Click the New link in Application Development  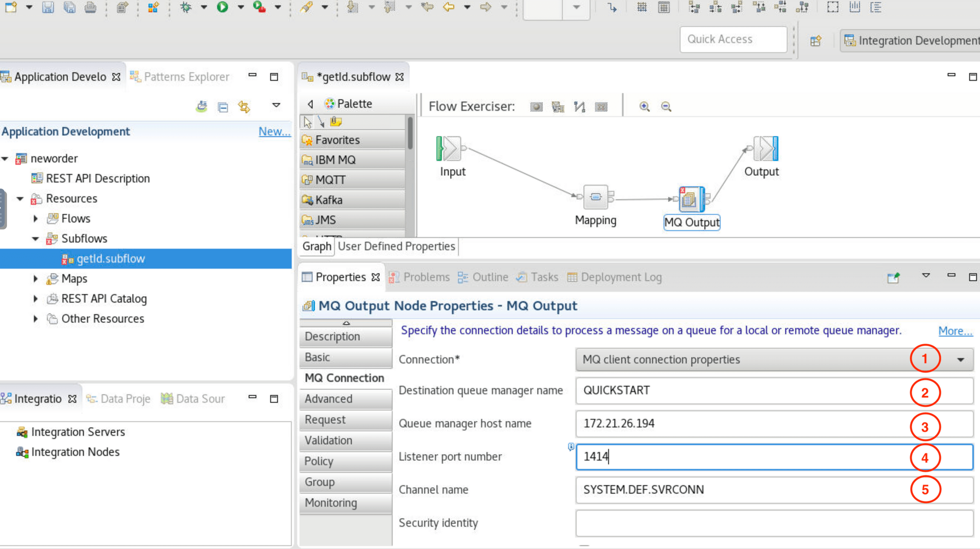[275, 131]
